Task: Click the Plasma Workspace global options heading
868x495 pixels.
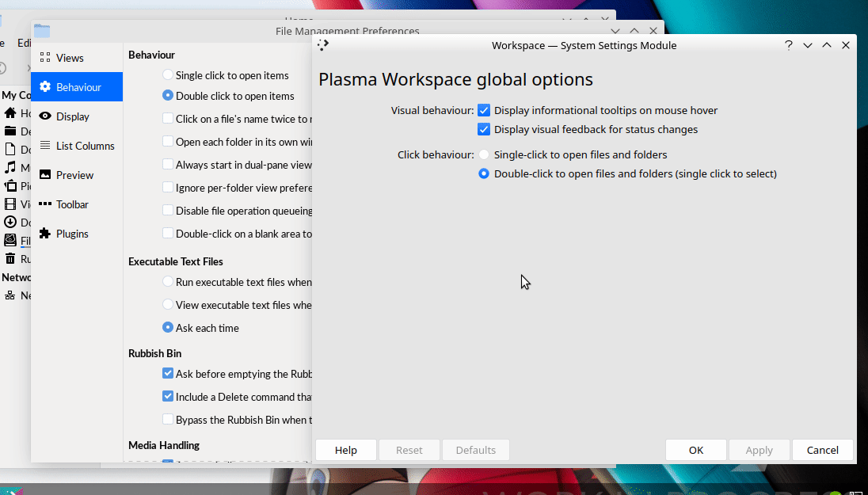Action: tap(455, 79)
